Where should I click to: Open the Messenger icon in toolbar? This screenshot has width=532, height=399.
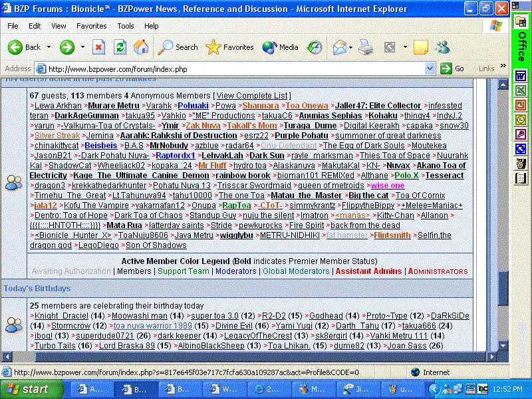tap(442, 47)
